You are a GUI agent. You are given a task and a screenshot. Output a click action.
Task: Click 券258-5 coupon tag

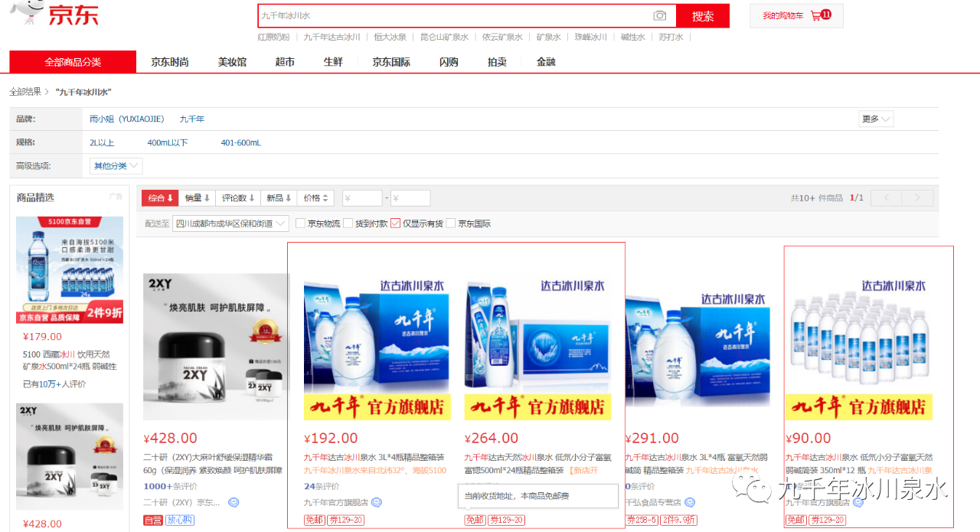click(642, 521)
